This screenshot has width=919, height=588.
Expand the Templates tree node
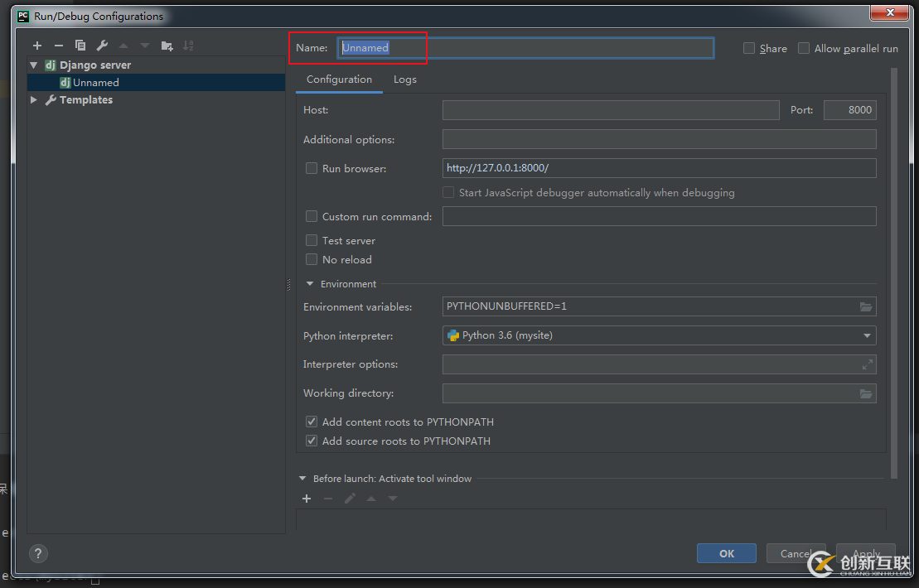tap(34, 100)
